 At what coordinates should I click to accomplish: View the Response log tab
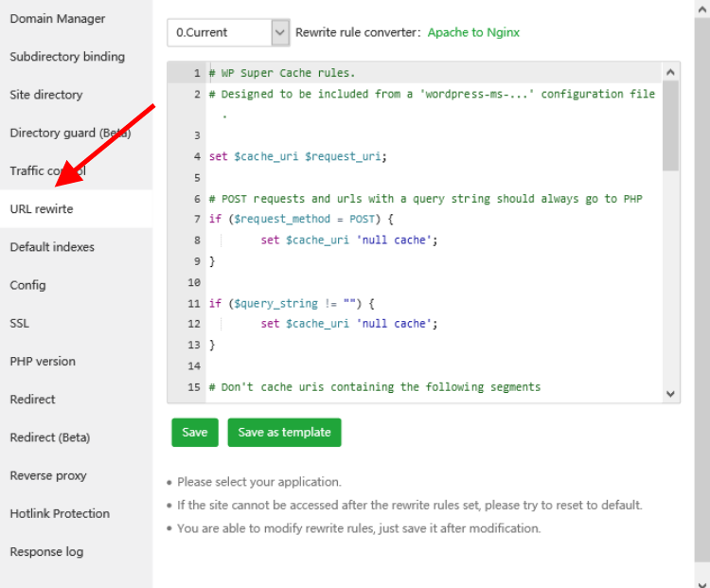tap(46, 552)
